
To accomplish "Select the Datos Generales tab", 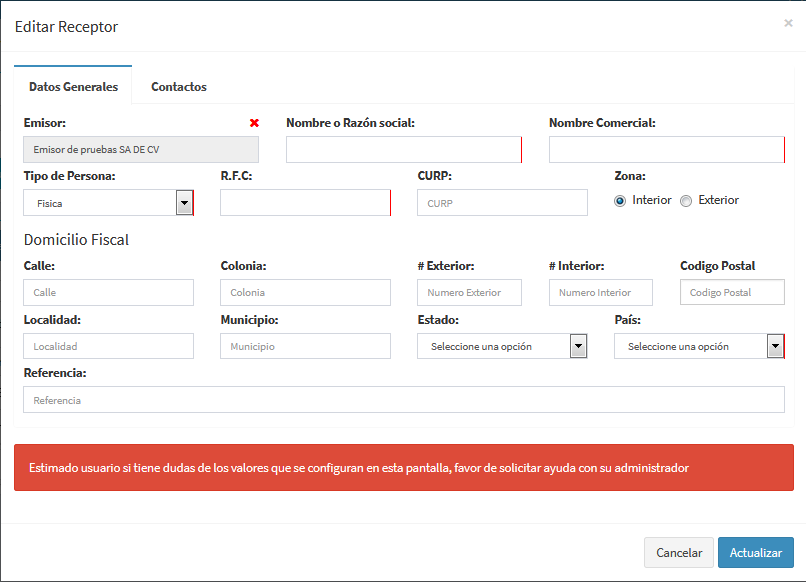I will (73, 87).
